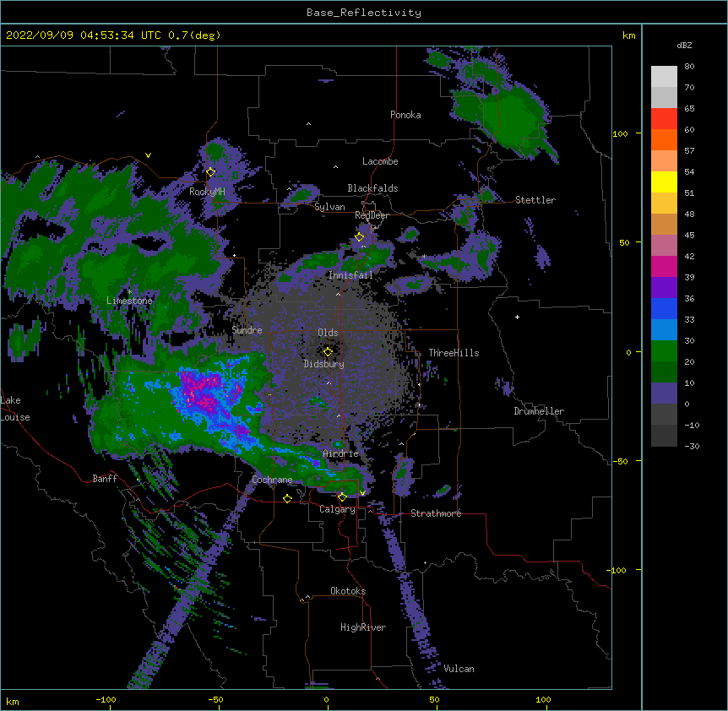
Task: Click the Olds town label
Action: [328, 333]
